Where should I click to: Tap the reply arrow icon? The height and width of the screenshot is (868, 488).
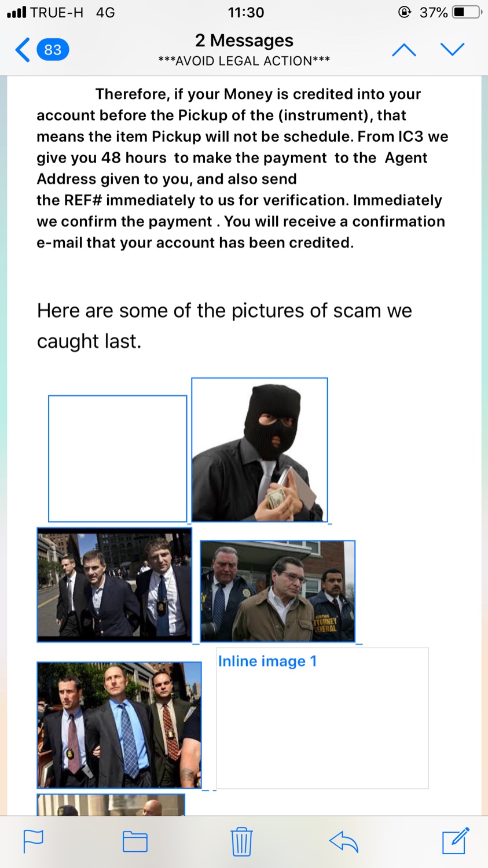pyautogui.click(x=344, y=841)
